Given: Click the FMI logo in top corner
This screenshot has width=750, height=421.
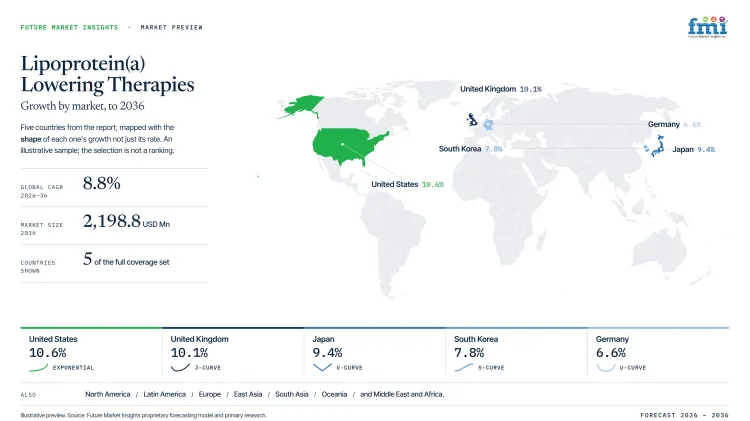Looking at the screenshot, I should point(708,27).
